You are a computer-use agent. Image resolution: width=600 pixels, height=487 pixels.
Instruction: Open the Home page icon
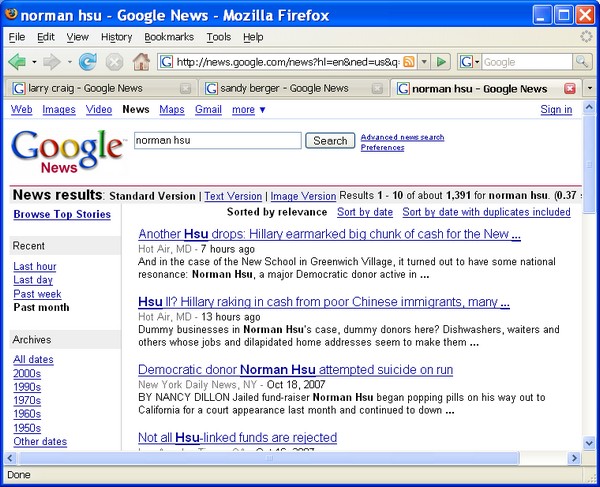coord(141,62)
